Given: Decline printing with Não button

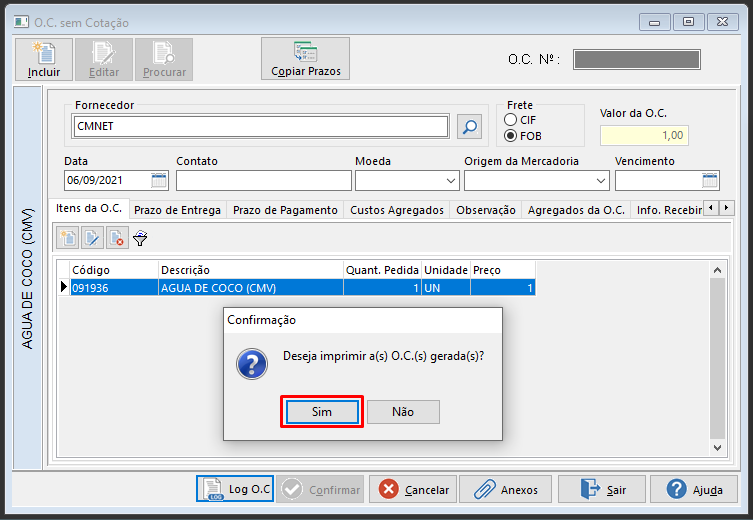Looking at the screenshot, I should tap(403, 412).
